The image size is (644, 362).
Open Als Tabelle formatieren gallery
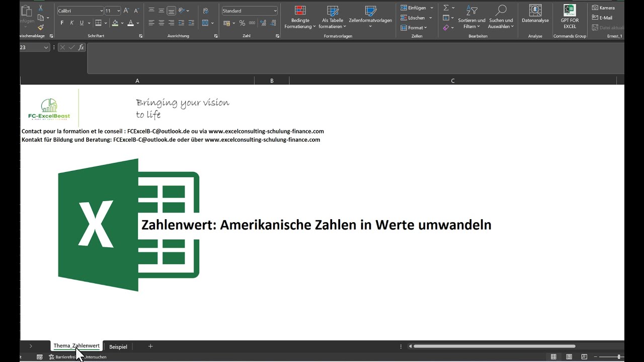(333, 17)
